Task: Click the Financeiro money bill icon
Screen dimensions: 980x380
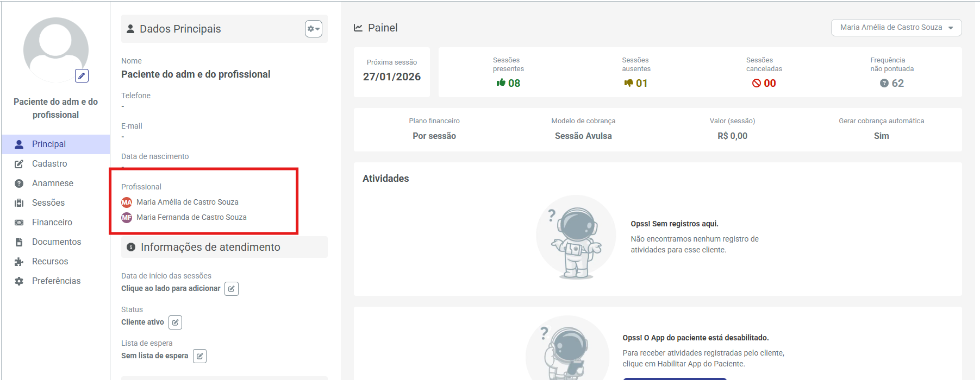Action: click(19, 223)
